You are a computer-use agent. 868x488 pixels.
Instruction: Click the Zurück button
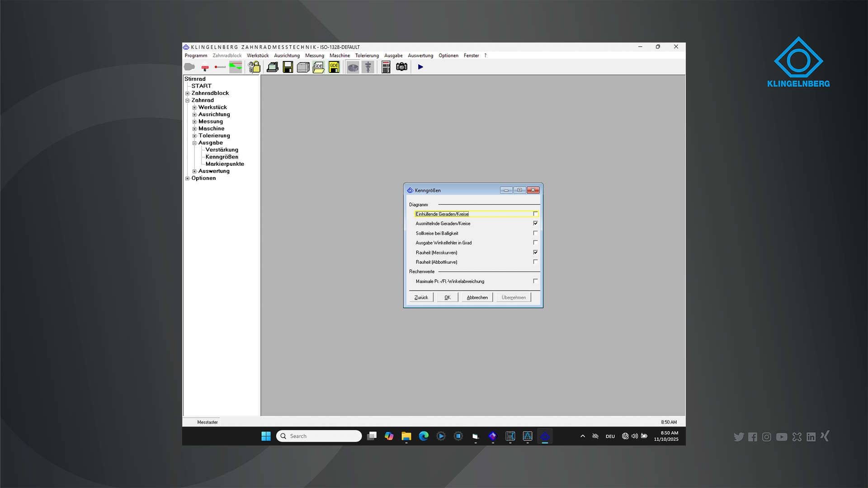[421, 297]
